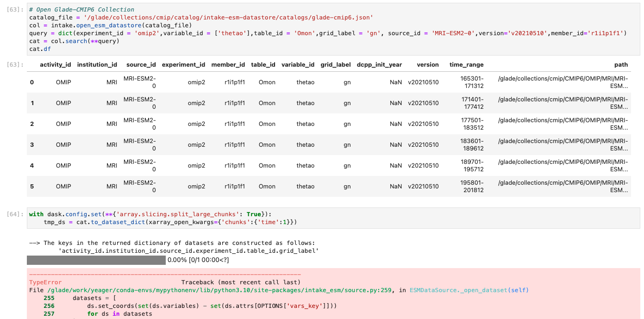
Task: Click the variable_id column header
Action: point(298,65)
